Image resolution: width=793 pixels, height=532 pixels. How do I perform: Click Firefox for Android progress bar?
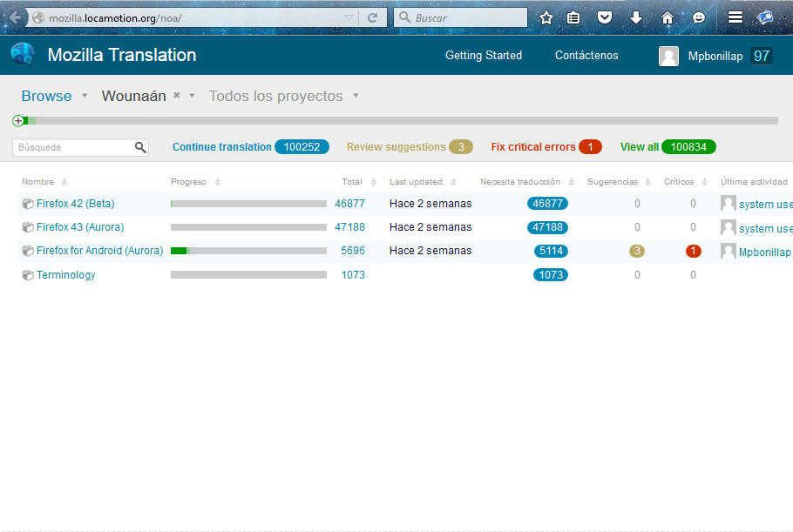click(x=248, y=251)
